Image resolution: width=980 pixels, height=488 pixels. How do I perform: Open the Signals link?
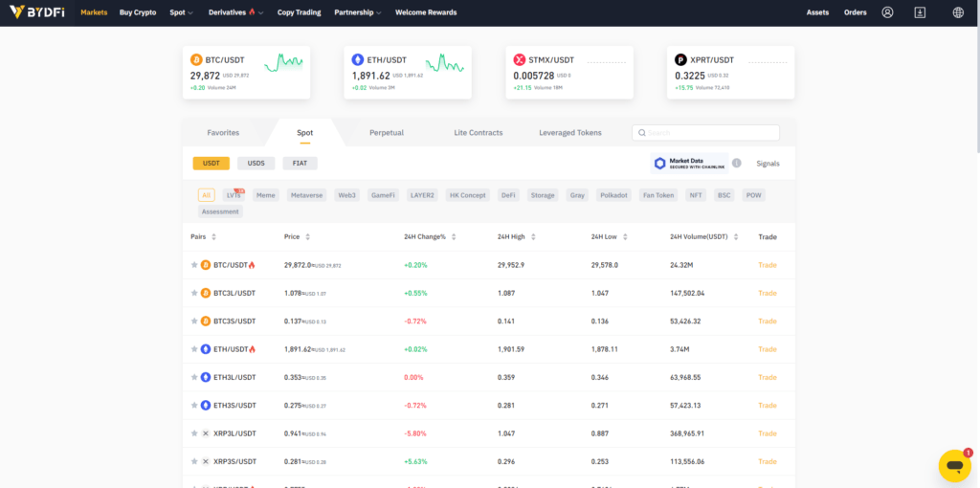768,164
